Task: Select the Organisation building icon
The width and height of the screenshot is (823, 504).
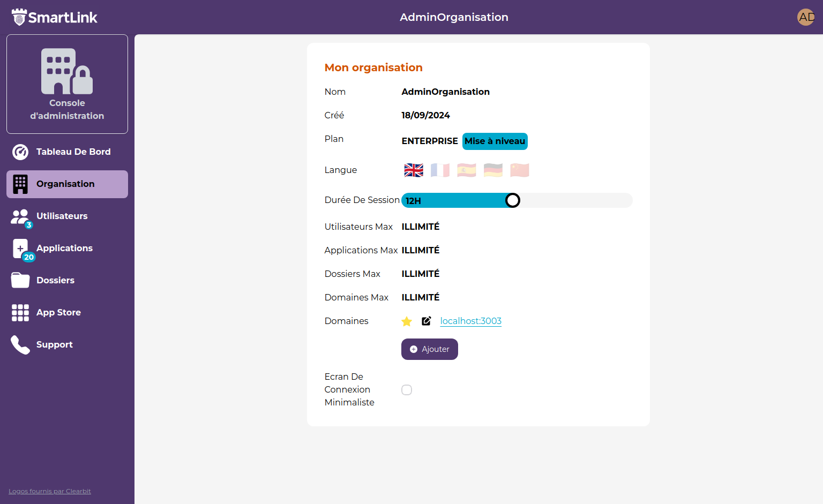Action: click(x=20, y=184)
